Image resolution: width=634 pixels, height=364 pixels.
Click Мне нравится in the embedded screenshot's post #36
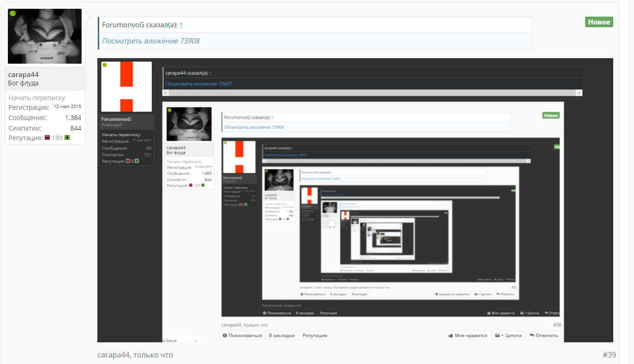[467, 335]
